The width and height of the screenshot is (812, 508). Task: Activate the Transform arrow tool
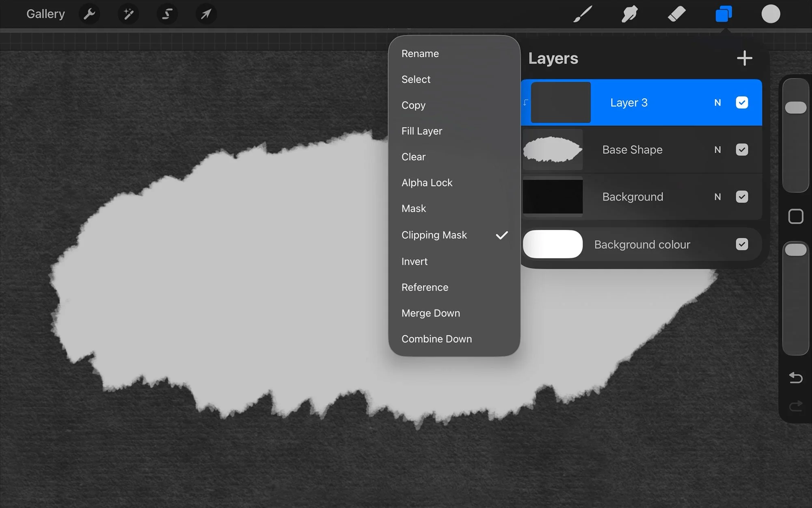(x=206, y=14)
